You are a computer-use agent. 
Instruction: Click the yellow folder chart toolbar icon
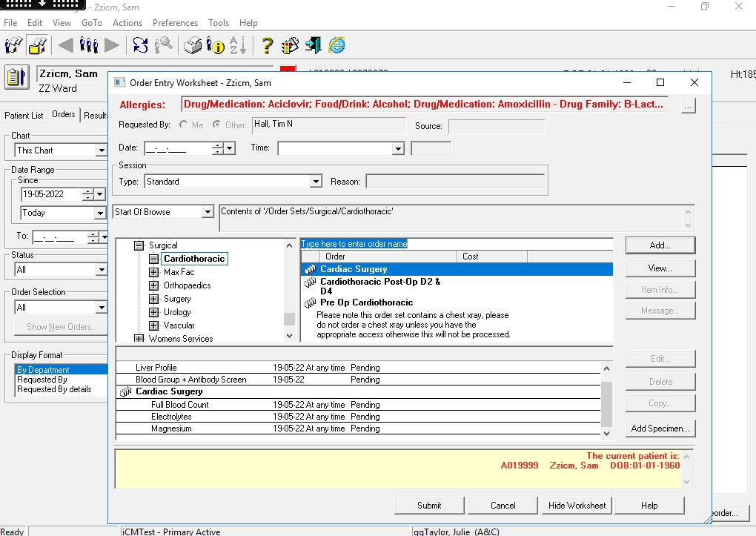(x=38, y=45)
